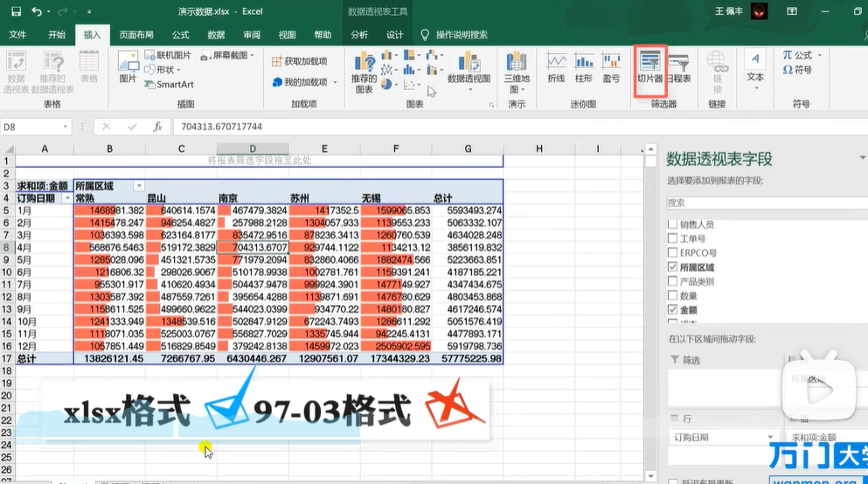The width and height of the screenshot is (868, 484).
Task: Check the 数量 field checkbox
Action: [672, 295]
